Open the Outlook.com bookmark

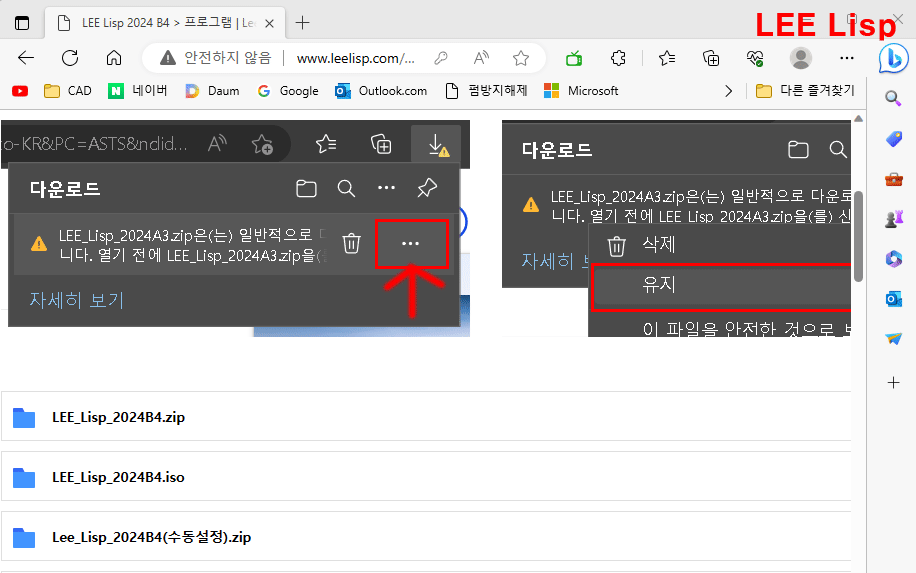tap(381, 91)
